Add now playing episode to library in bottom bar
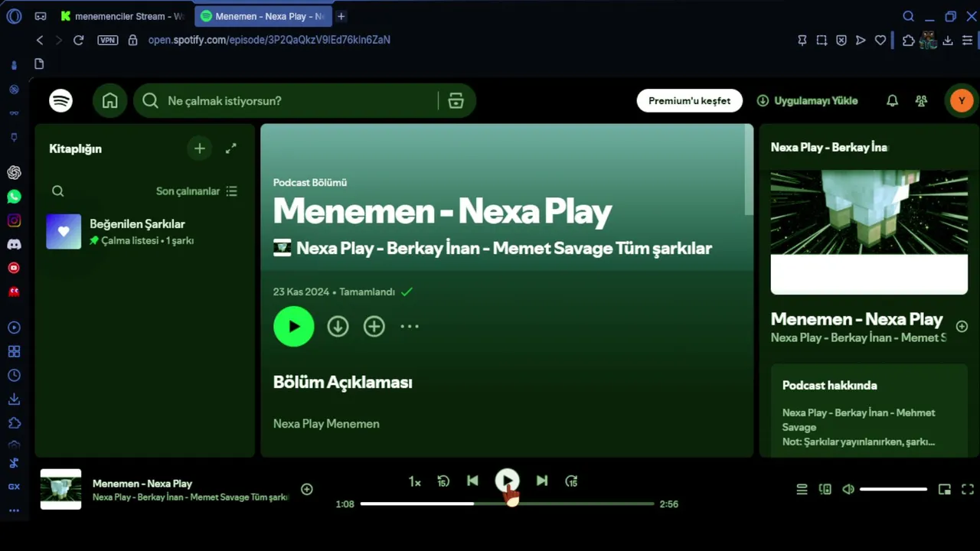Screen dimensions: 980x551 [x=307, y=489]
